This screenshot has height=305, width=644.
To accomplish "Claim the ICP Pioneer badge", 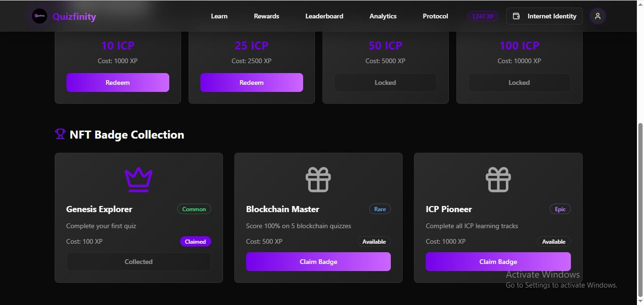I will coord(498,262).
